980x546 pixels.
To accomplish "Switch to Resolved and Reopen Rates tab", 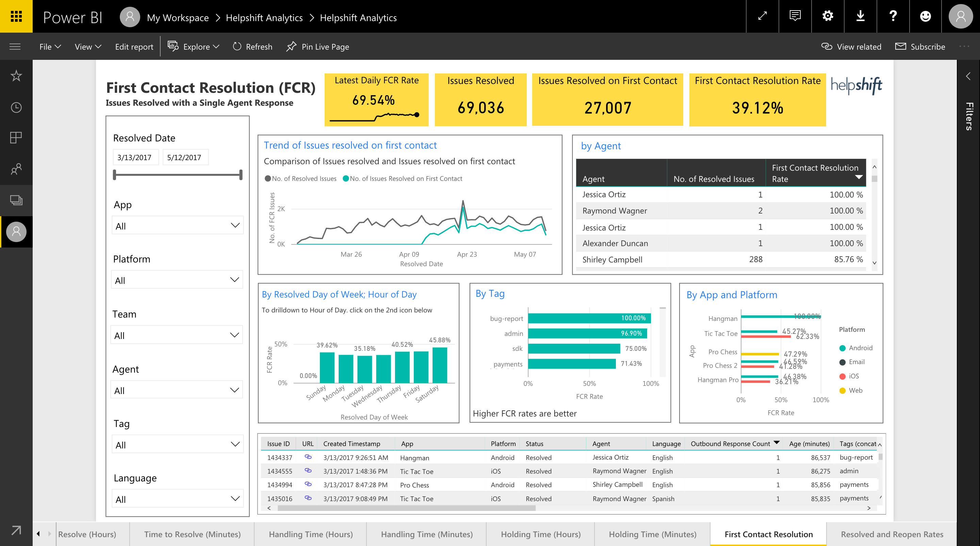I will click(x=892, y=534).
